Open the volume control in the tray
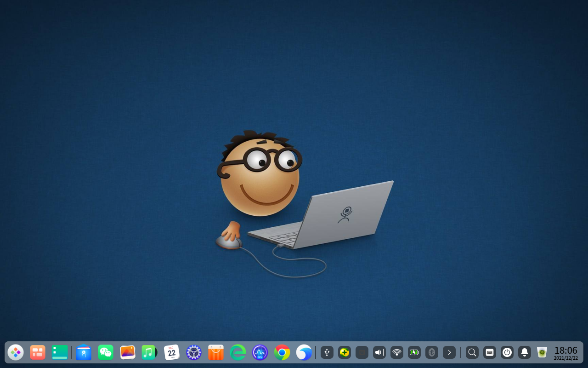The image size is (588, 368). pyautogui.click(x=379, y=352)
